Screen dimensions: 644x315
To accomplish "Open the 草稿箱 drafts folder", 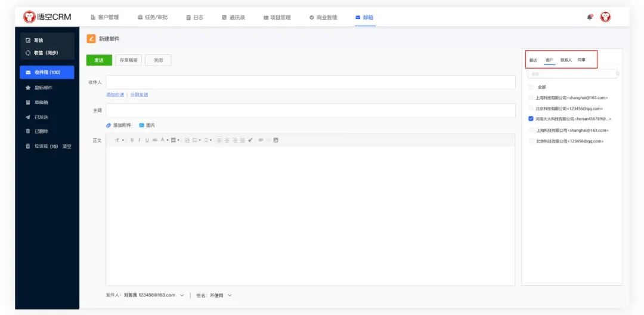I will point(37,102).
